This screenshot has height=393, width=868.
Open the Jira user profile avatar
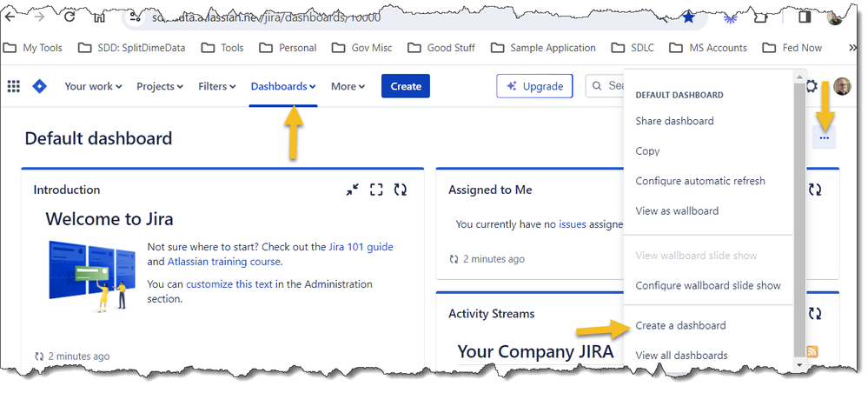pos(842,86)
